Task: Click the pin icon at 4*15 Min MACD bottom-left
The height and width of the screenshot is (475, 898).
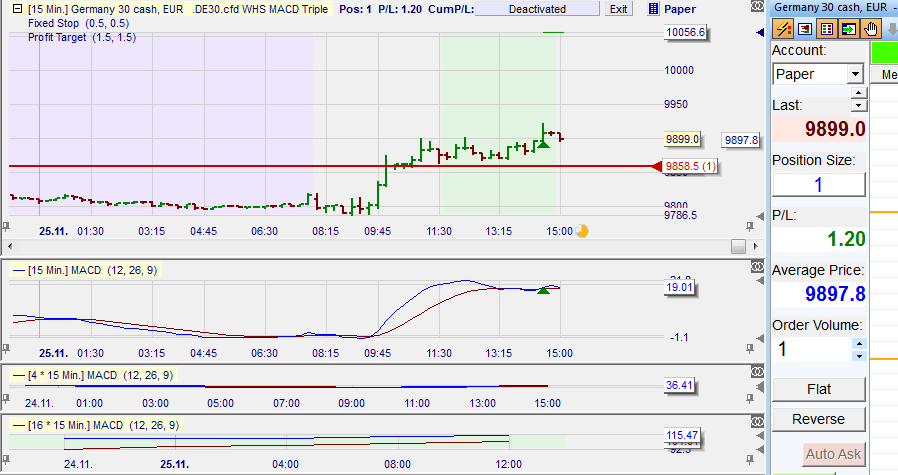Action: [x=6, y=398]
